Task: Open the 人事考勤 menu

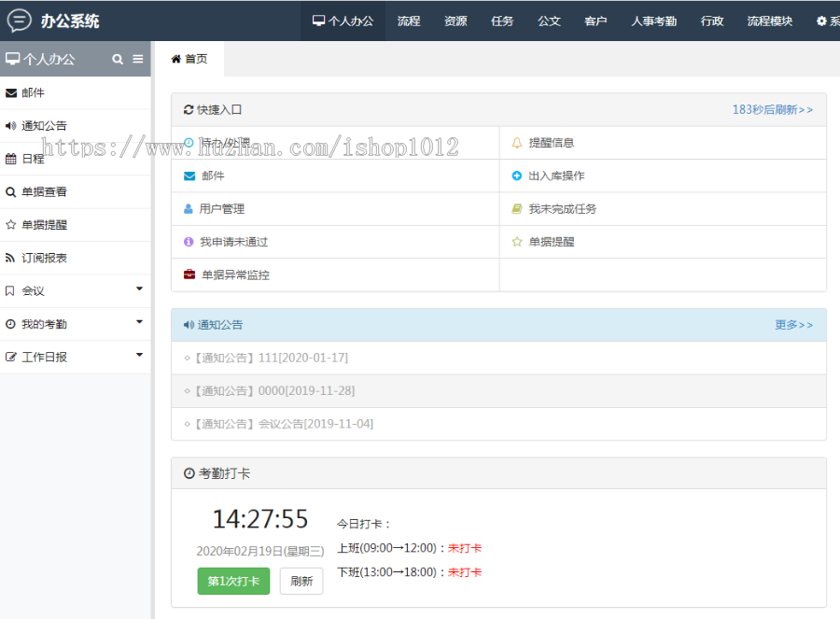Action: point(653,21)
